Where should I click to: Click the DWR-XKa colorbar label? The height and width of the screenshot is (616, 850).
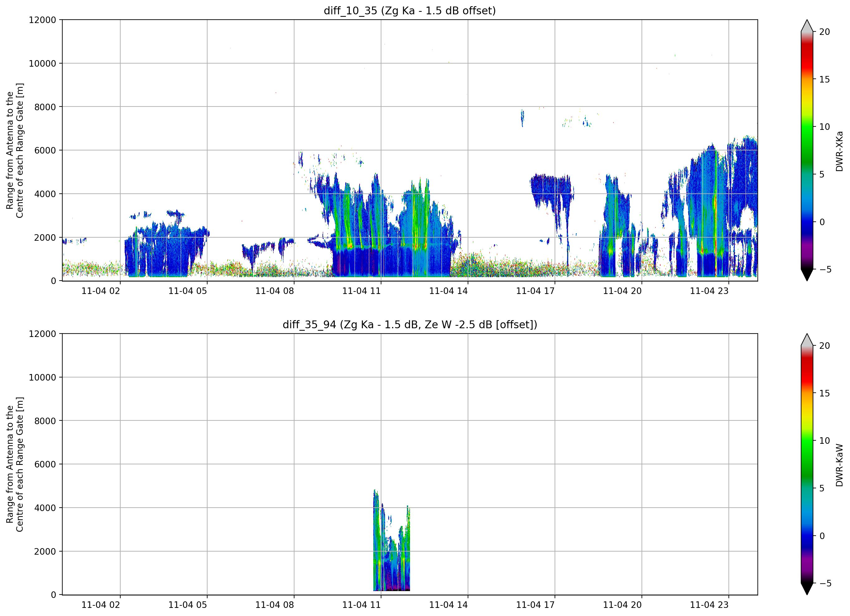(839, 151)
